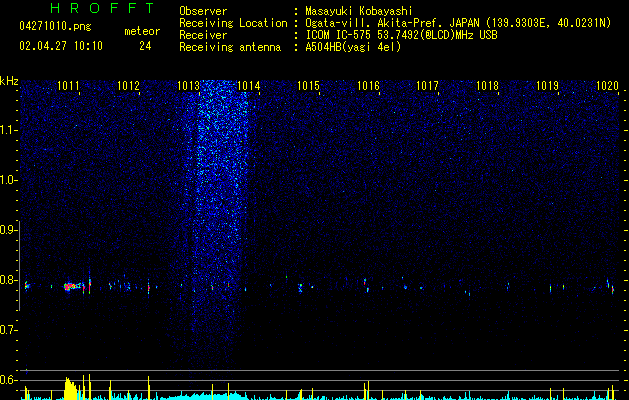Image resolution: width=629 pixels, height=400 pixels.
Task: Click time marker 1016
Action: click(x=368, y=86)
